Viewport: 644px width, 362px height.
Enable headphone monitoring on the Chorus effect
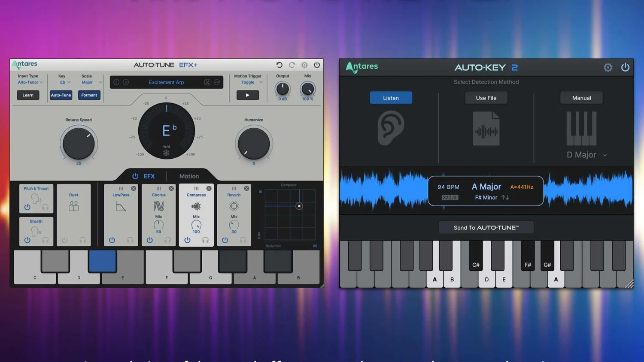click(x=168, y=240)
